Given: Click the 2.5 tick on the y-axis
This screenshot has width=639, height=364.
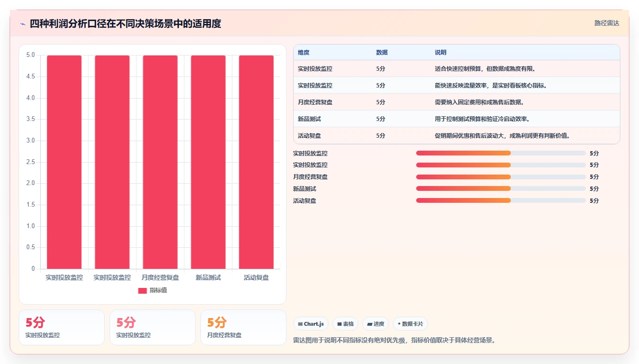Looking at the screenshot, I should click(x=31, y=162).
